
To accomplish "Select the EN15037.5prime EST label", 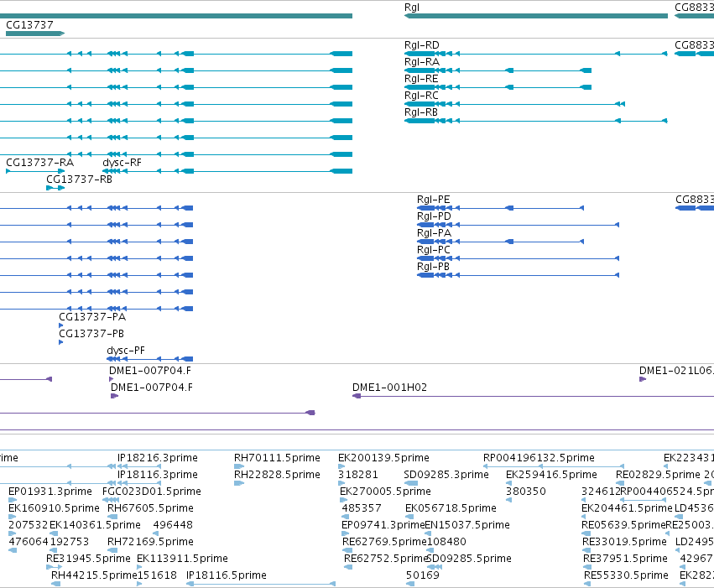I will (x=467, y=525).
